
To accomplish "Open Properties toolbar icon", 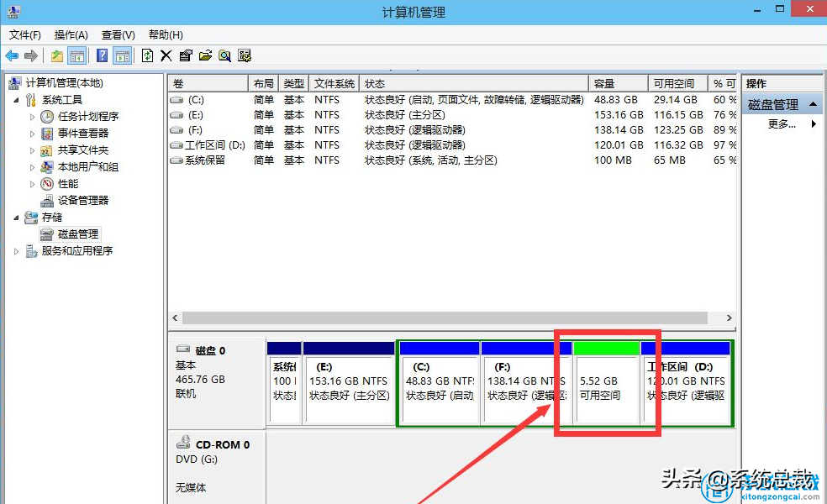I will click(186, 55).
